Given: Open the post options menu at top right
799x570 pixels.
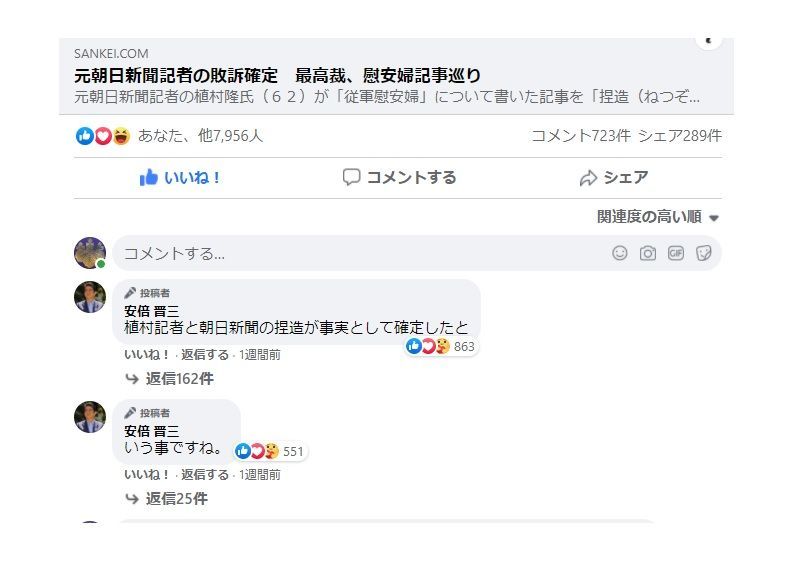Looking at the screenshot, I should (x=709, y=40).
